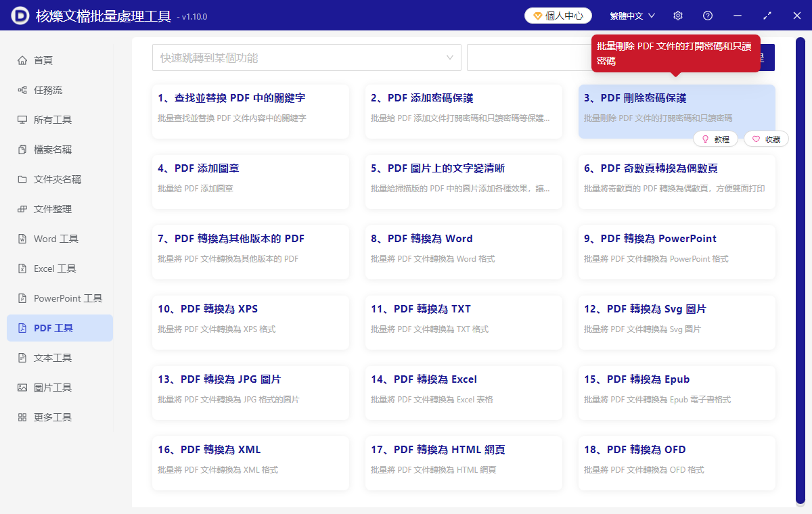
Task: Click the 文件夾名稱 folder icon
Action: coord(22,179)
